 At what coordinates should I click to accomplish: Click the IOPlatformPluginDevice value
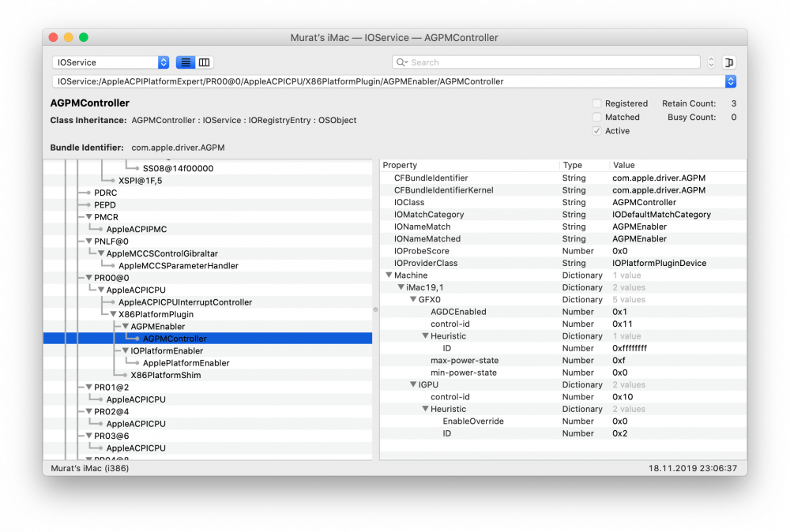[x=659, y=263]
